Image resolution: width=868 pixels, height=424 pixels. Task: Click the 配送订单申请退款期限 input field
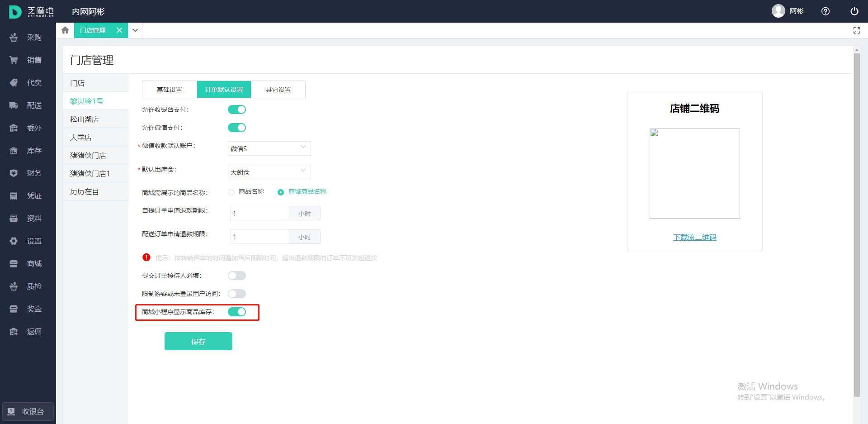point(259,237)
